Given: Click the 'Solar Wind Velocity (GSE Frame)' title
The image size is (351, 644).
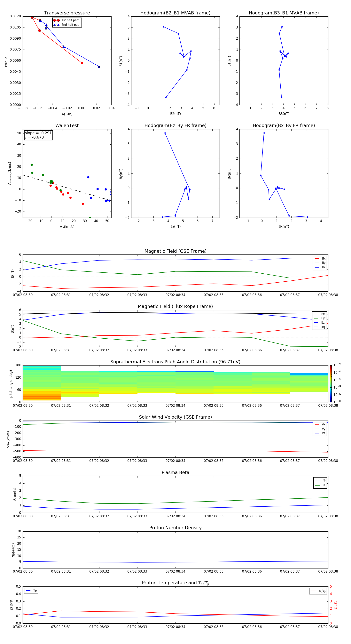Looking at the screenshot, I should click(175, 417).
